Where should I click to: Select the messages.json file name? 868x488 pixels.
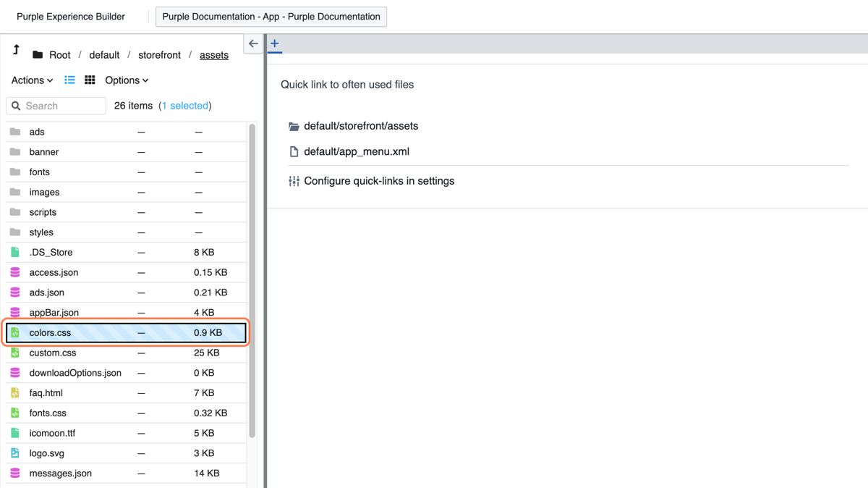coord(61,474)
